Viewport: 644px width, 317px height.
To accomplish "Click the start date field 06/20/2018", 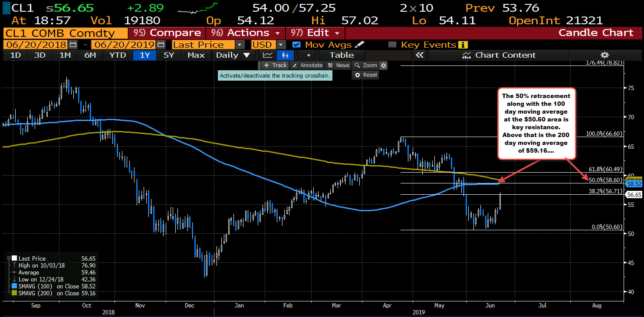I will click(x=35, y=45).
